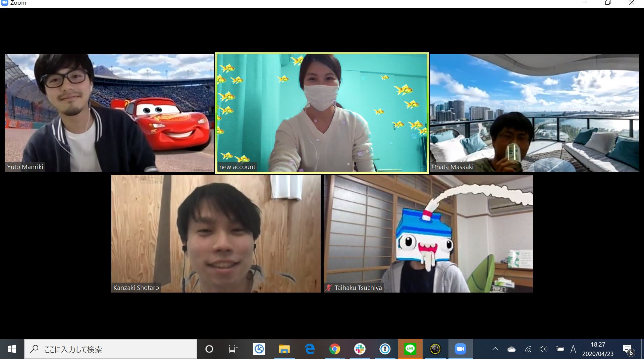This screenshot has width=644, height=359.
Task: Open 1Password icon in taskbar
Action: point(385,349)
